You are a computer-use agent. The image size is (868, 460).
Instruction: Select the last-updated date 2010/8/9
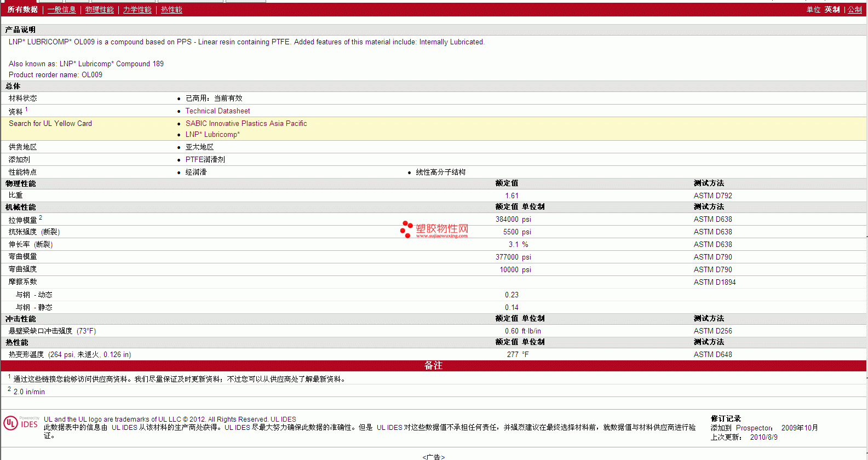click(764, 438)
